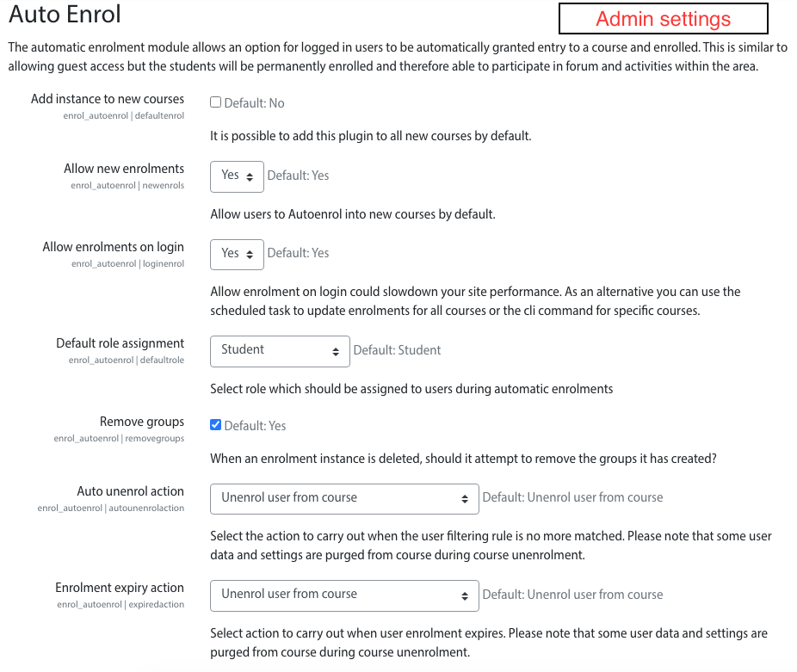Open the Allow enrolments on login dropdown
The width and height of the screenshot is (797, 672).
(237, 254)
